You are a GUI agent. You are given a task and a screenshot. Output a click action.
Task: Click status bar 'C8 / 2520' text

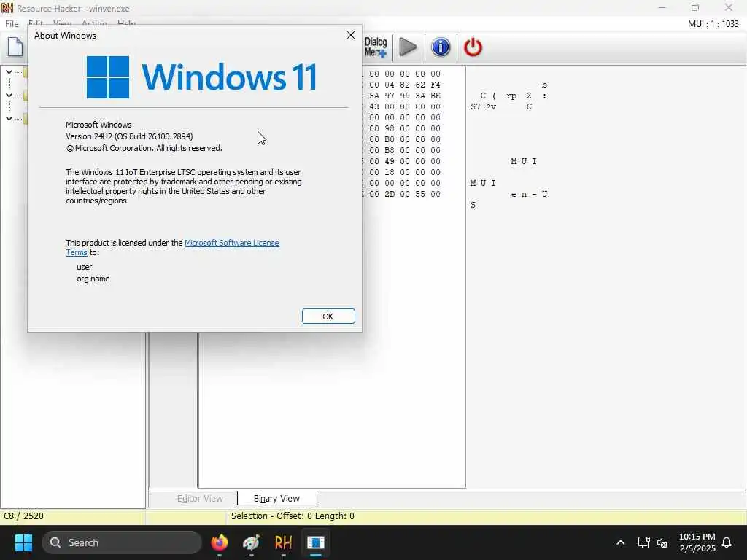[23, 516]
